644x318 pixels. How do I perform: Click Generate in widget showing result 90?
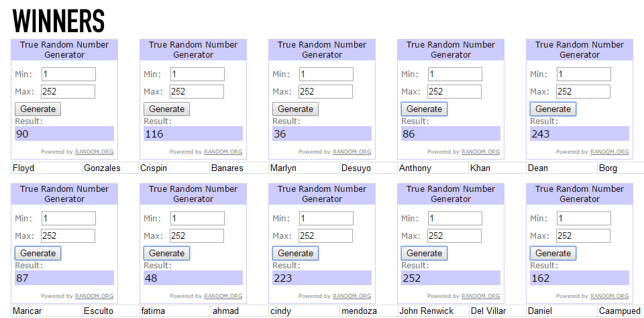(38, 109)
